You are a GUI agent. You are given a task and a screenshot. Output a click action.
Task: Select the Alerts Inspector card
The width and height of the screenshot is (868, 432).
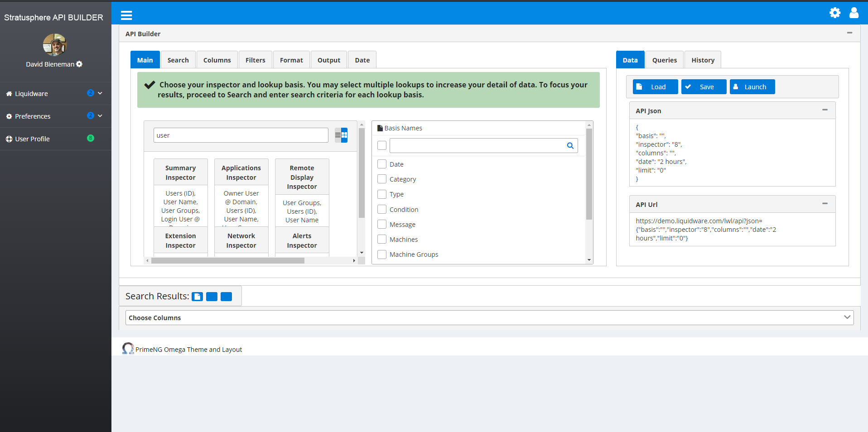click(x=302, y=241)
